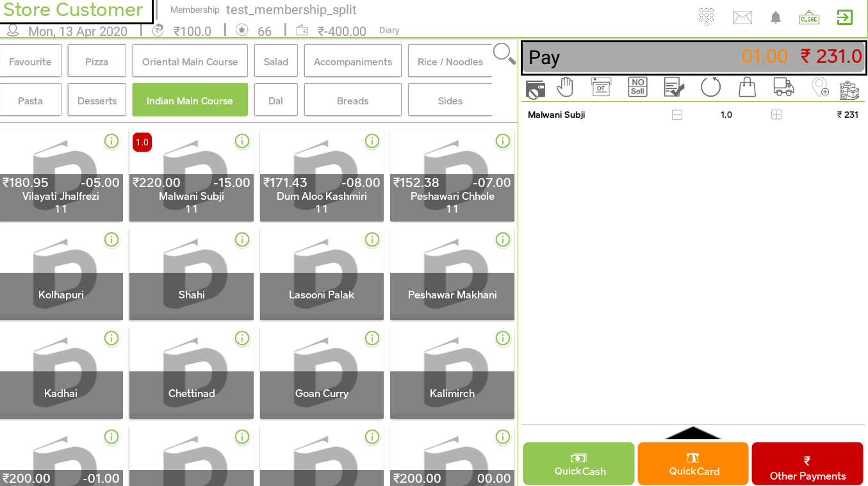The width and height of the screenshot is (868, 486).
Task: Click the ₹100.0 cashback amount
Action: tap(192, 31)
